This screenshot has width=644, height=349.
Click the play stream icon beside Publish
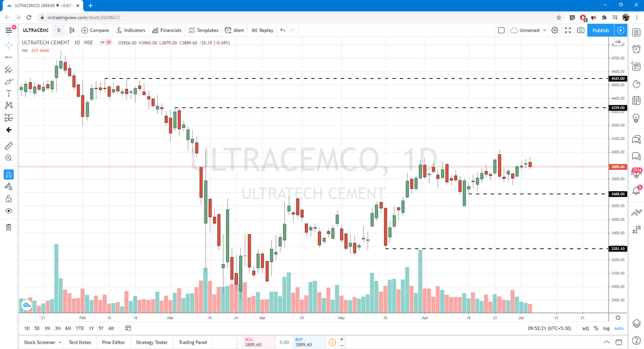point(621,30)
